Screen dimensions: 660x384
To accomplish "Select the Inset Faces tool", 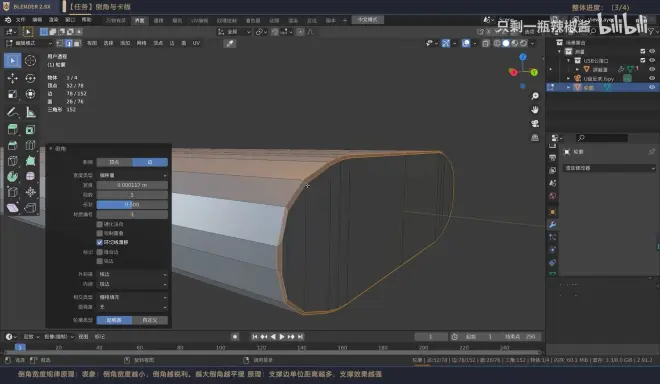I will click(x=30, y=130).
